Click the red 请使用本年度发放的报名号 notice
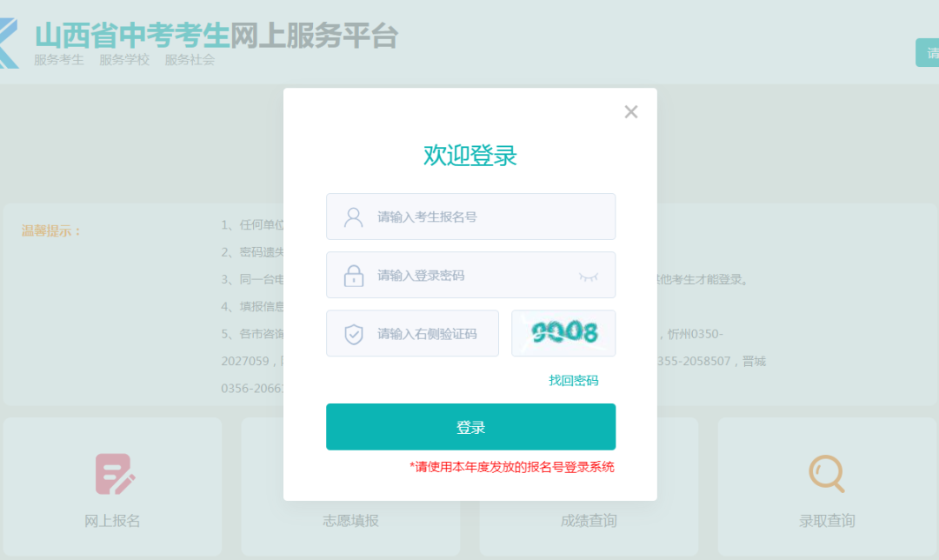Screen dimensions: 939x560 click(x=512, y=467)
